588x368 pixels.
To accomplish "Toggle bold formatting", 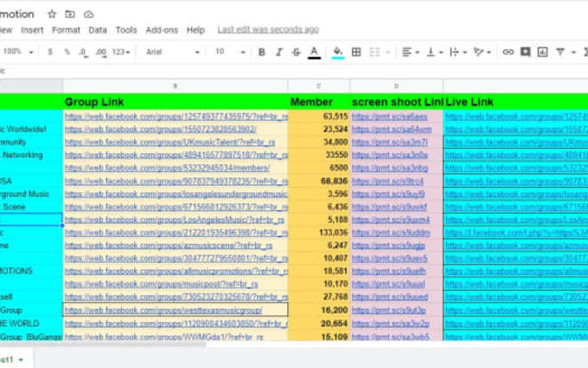I will point(262,52).
